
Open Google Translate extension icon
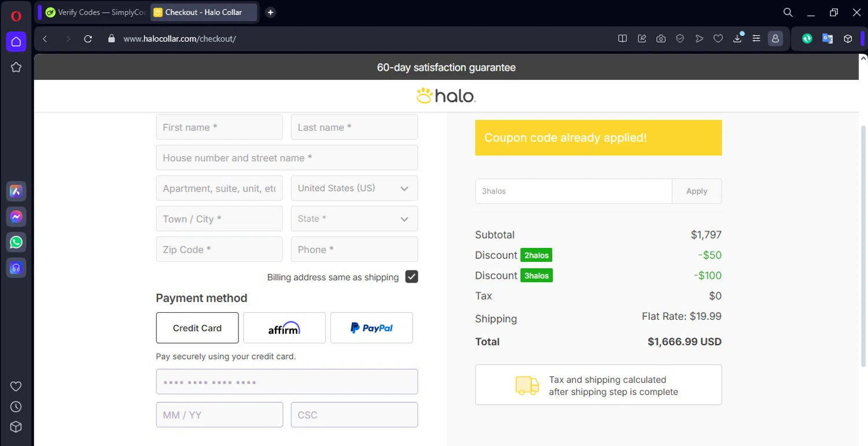point(827,39)
